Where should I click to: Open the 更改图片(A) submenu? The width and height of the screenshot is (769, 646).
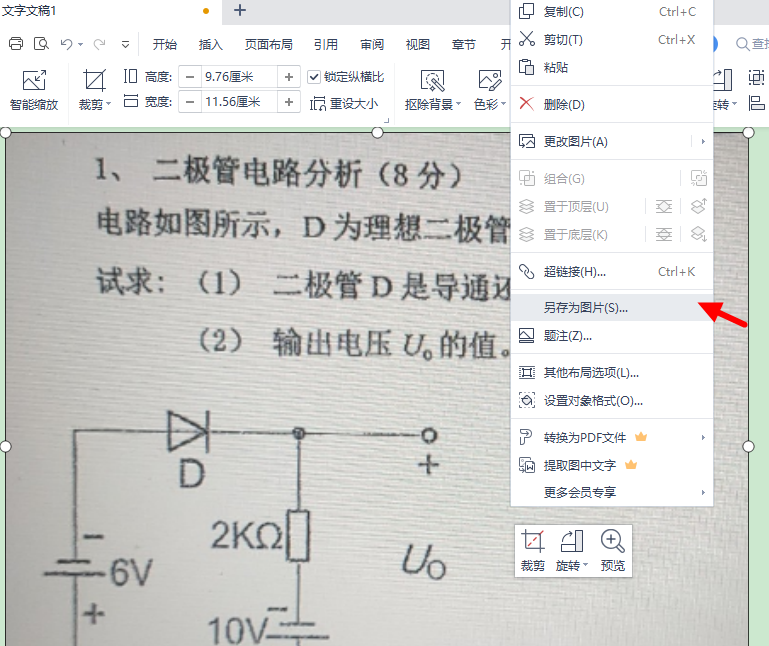pos(612,142)
